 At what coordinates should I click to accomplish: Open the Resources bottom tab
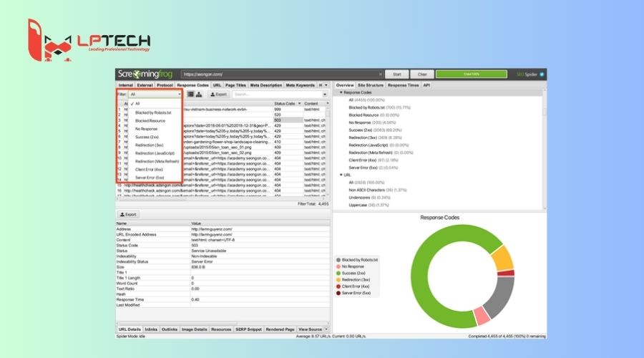[x=221, y=329]
